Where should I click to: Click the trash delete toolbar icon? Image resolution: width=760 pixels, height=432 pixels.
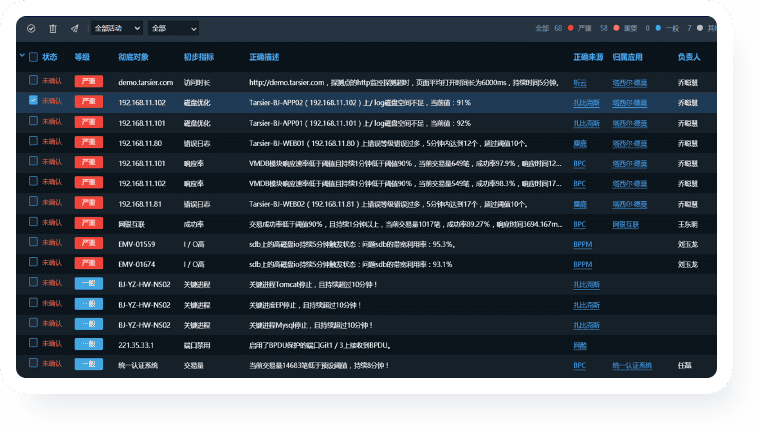coord(53,29)
